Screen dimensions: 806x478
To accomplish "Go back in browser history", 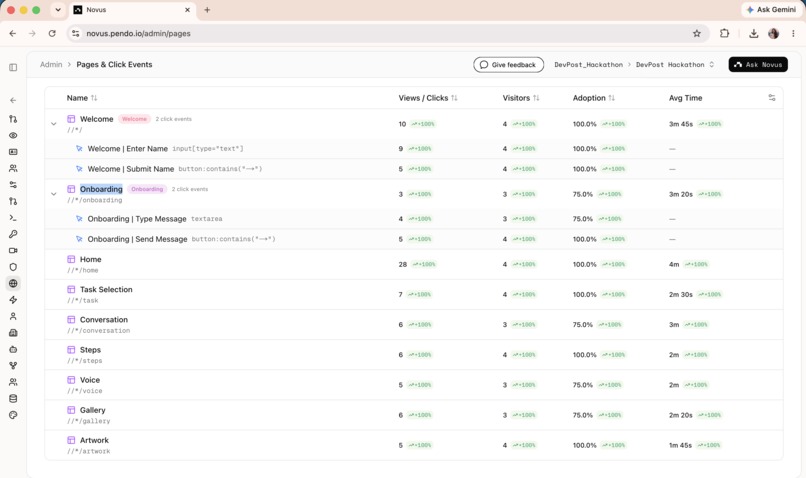I will coord(13,33).
